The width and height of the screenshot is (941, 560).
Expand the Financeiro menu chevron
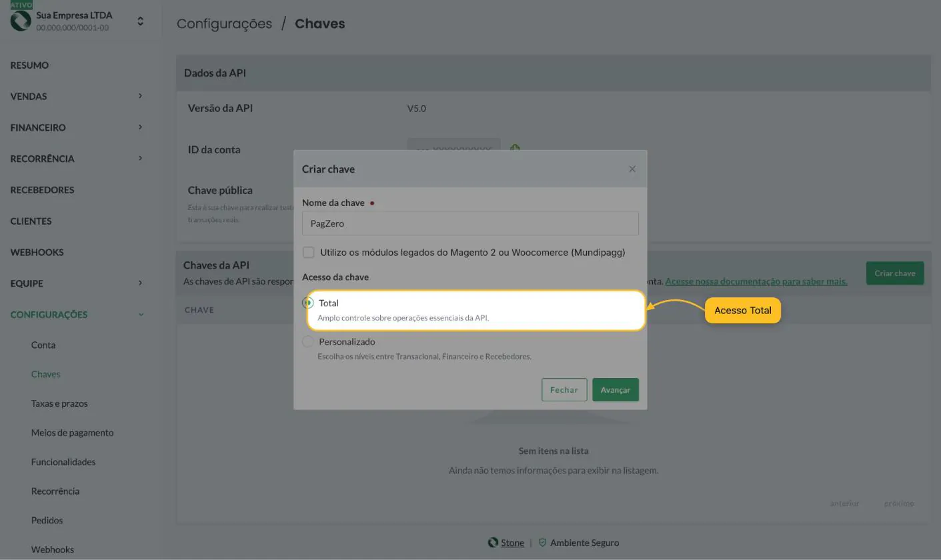click(x=140, y=127)
